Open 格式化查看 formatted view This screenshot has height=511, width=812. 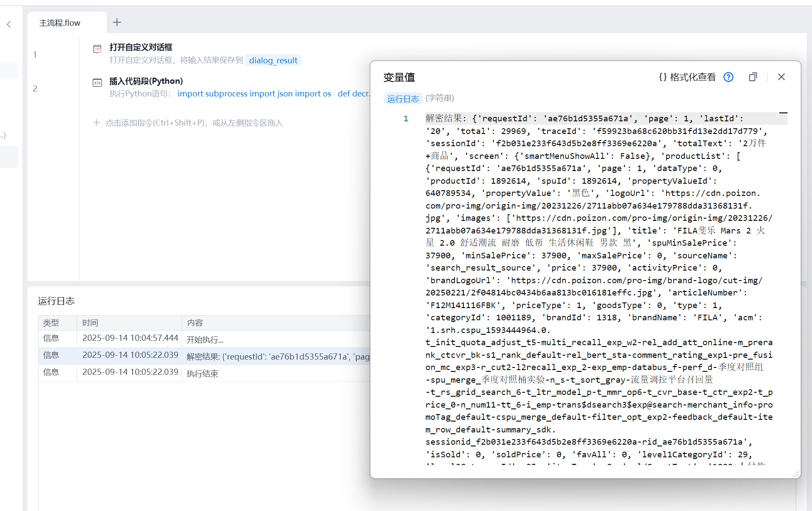coord(687,77)
